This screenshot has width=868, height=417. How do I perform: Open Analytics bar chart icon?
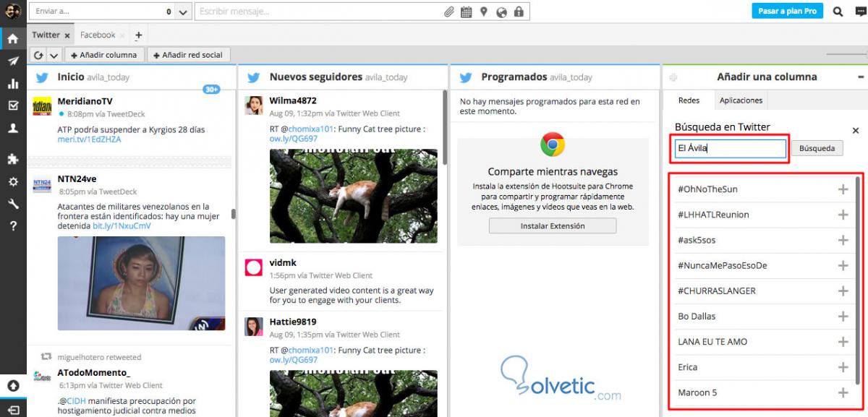[12, 84]
